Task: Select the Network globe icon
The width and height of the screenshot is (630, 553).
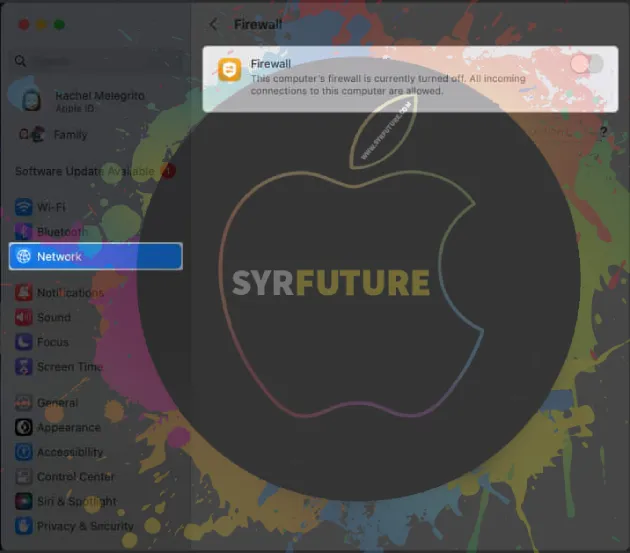Action: (x=24, y=256)
